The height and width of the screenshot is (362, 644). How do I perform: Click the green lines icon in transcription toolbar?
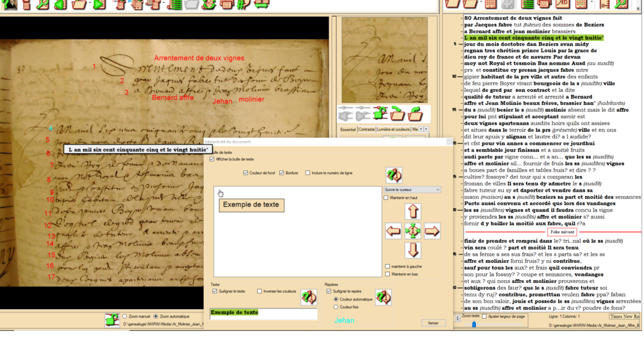(x=528, y=4)
